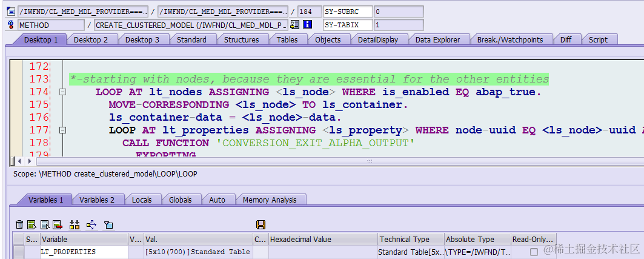Click the delete (trash) icon in variables toolbar
Image resolution: width=644 pixels, height=259 pixels.
pyautogui.click(x=19, y=224)
